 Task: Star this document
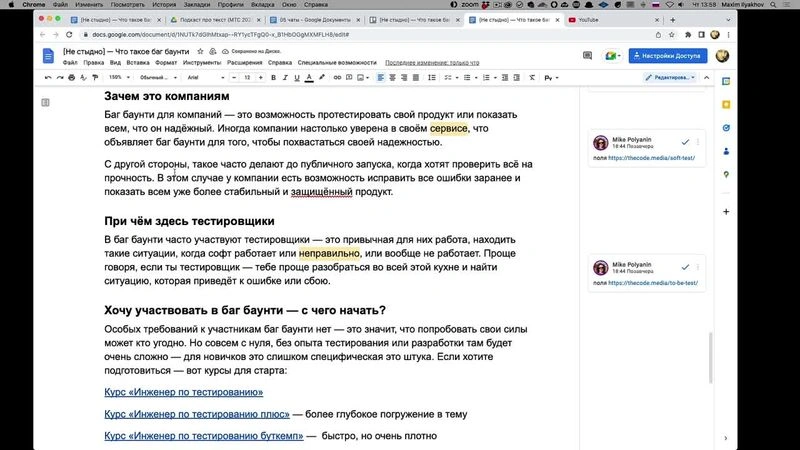[200, 52]
